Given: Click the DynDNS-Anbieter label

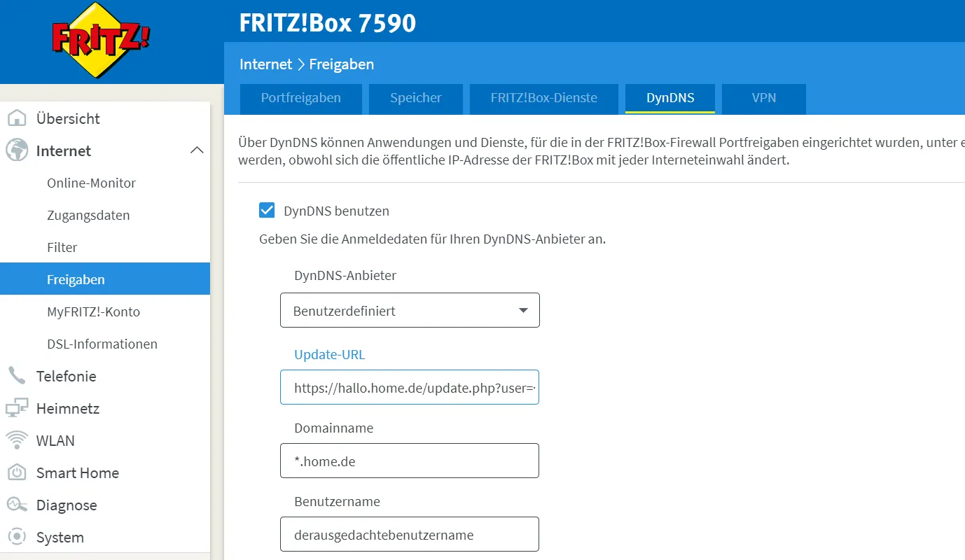Looking at the screenshot, I should (x=345, y=275).
